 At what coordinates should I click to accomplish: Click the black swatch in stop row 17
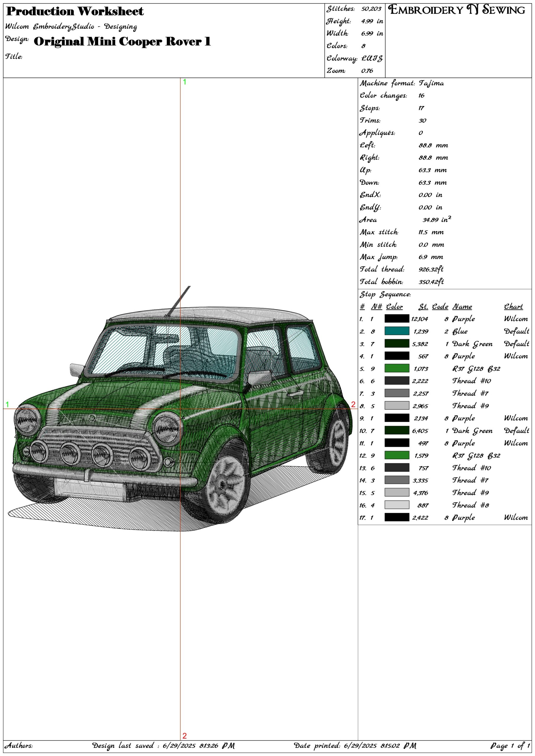pyautogui.click(x=397, y=517)
